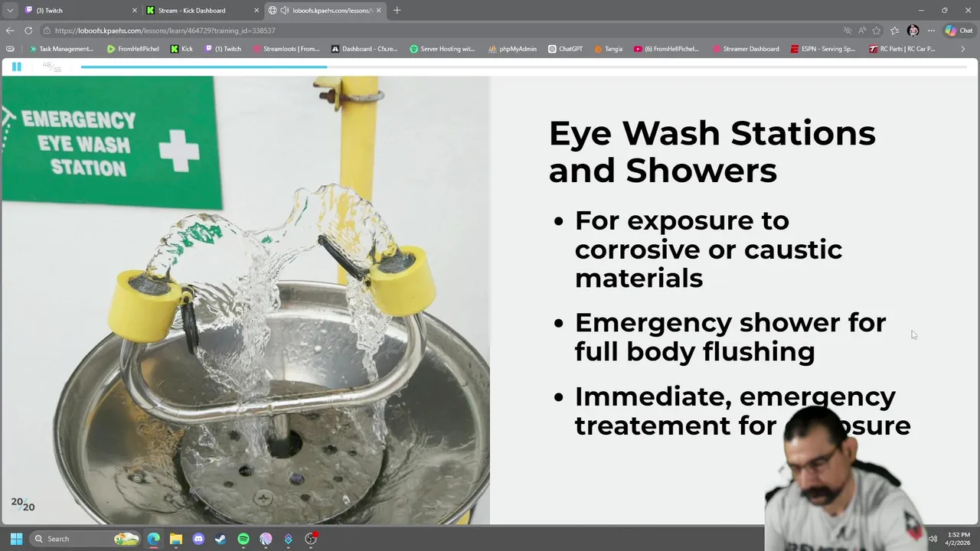Open the Dashboard - Cfx.re bookmark
980x551 pixels.
364,49
